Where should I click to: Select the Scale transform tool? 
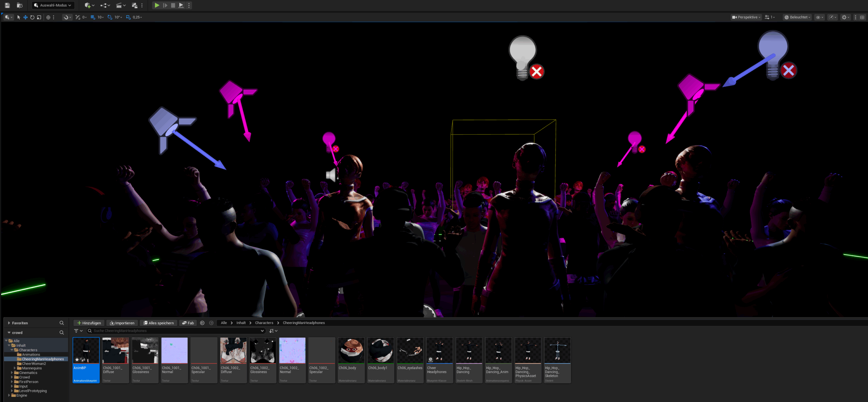(x=39, y=17)
